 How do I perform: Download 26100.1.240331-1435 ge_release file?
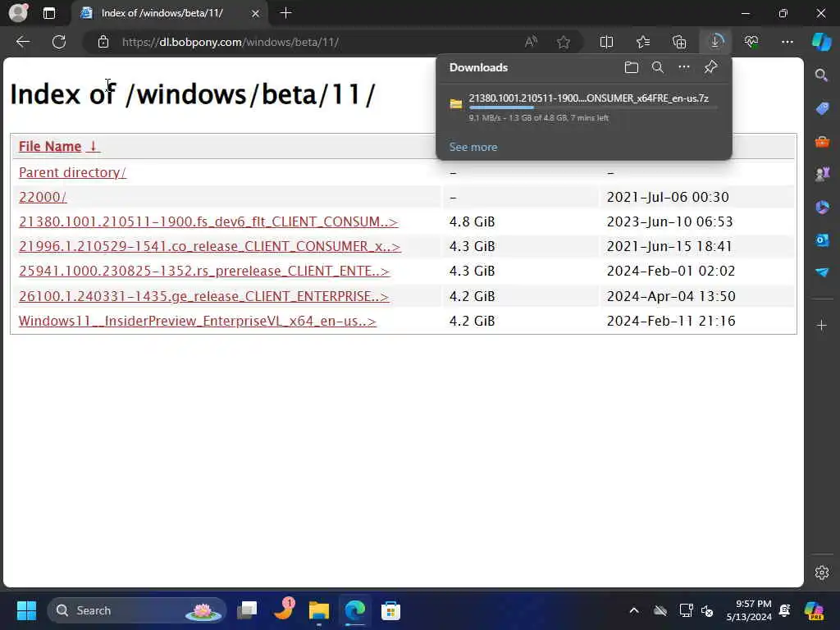coord(203,296)
